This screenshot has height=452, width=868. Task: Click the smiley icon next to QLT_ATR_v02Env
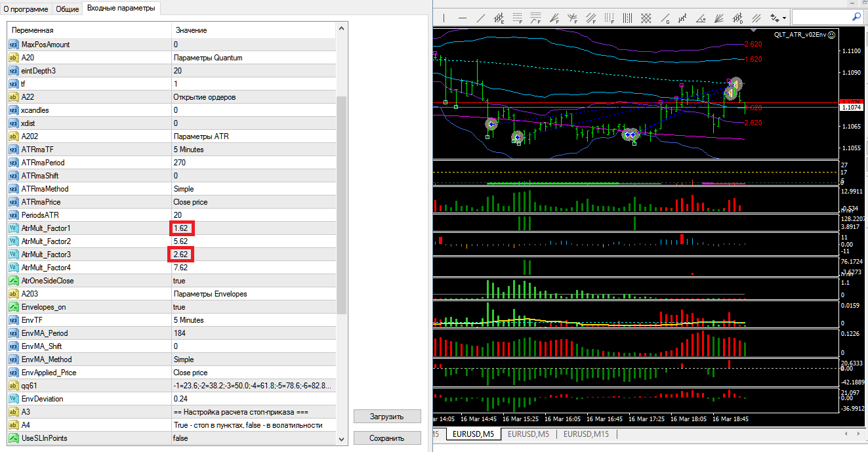[832, 35]
